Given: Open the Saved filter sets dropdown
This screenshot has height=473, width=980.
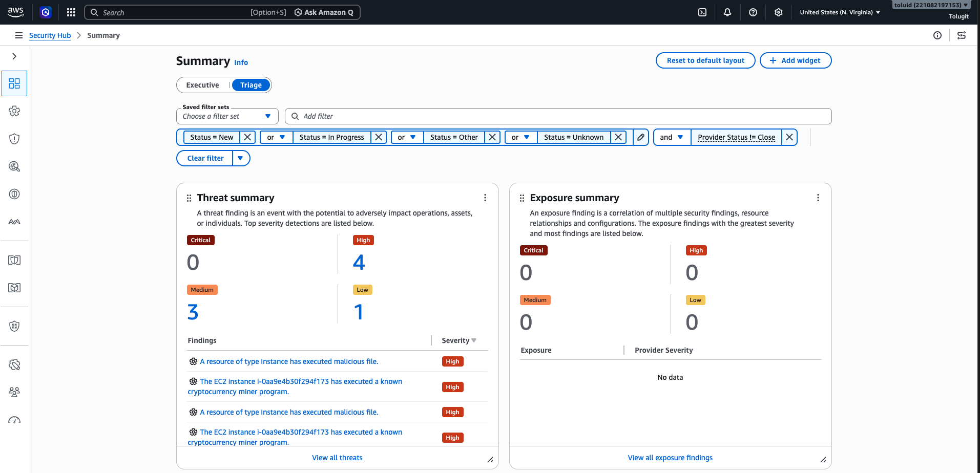Looking at the screenshot, I should 227,116.
